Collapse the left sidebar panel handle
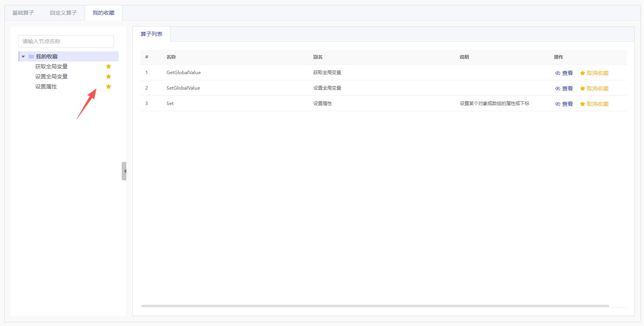The width and height of the screenshot is (644, 326). click(124, 171)
